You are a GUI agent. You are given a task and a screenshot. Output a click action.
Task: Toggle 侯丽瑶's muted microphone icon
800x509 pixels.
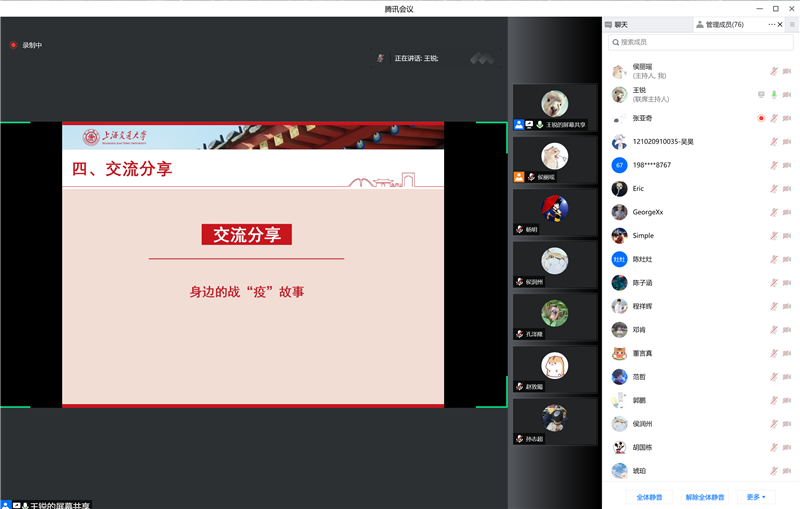[773, 71]
